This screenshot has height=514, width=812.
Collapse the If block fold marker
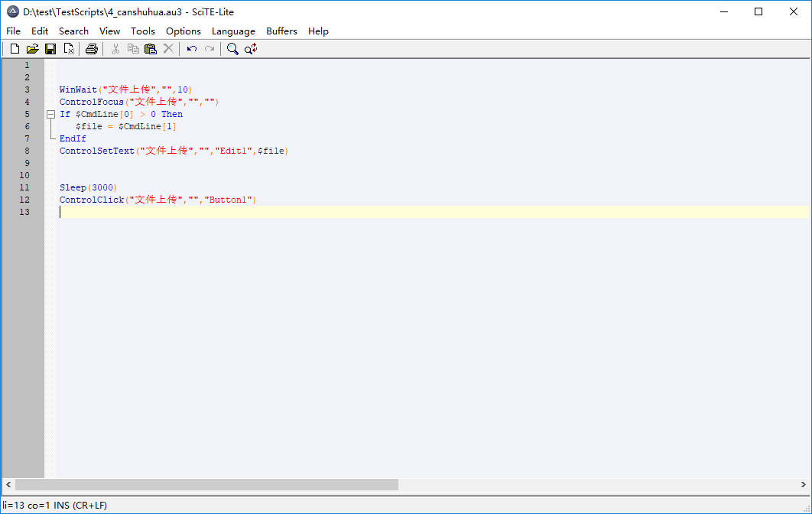coord(50,113)
